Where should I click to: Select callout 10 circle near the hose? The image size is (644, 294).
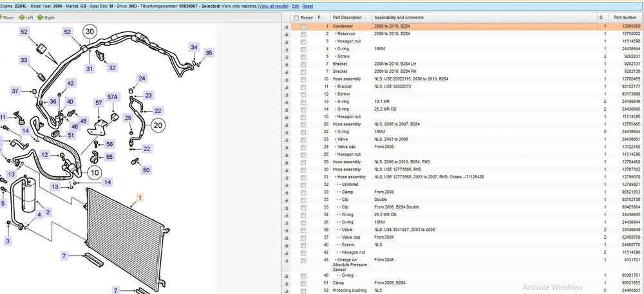(x=95, y=172)
